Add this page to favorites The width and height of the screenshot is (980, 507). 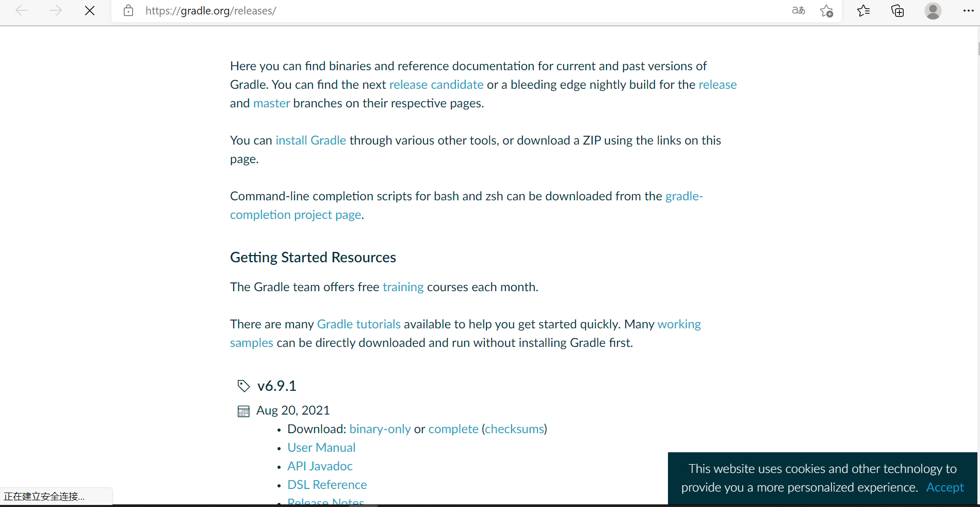click(826, 10)
